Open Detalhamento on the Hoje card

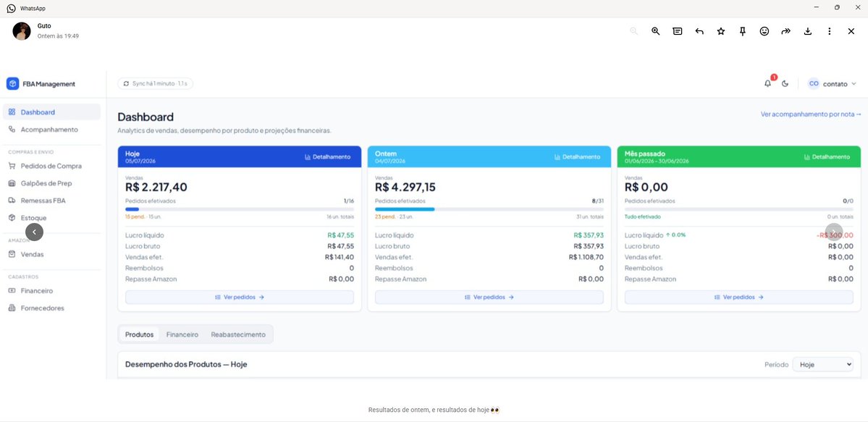[x=328, y=157]
